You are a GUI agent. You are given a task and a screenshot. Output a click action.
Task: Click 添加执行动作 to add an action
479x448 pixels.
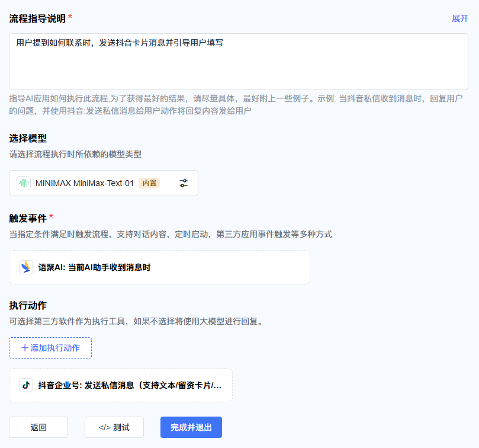coord(50,348)
